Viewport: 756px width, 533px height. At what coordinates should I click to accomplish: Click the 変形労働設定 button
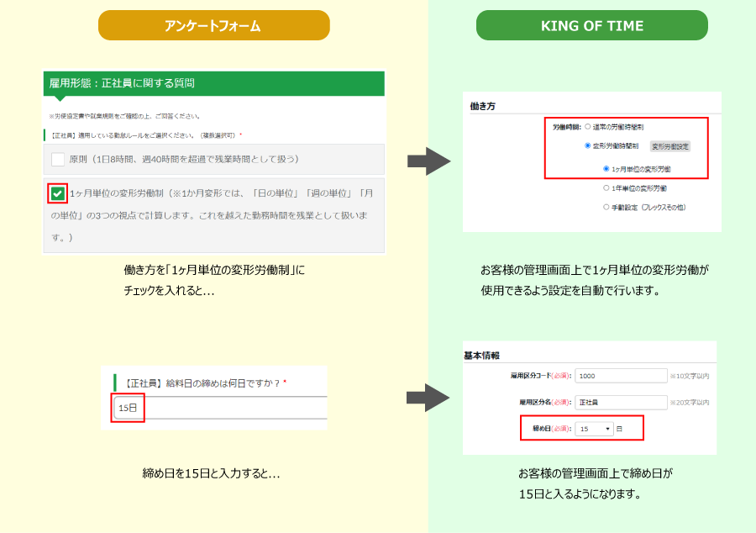click(670, 146)
